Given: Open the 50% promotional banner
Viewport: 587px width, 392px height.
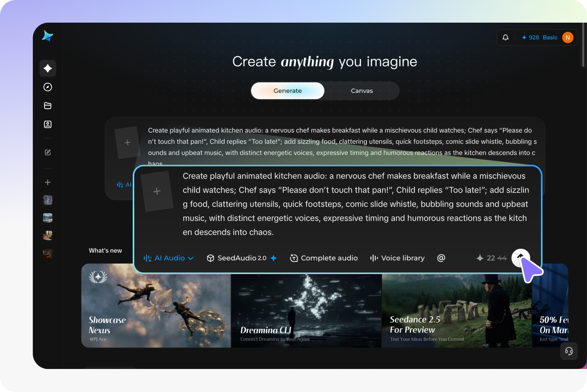Looking at the screenshot, I should [550, 305].
